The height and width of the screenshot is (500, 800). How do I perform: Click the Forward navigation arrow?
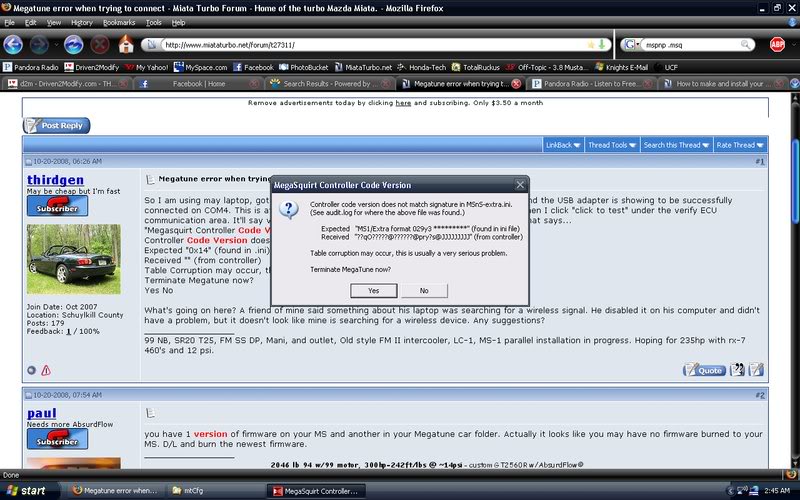click(39, 45)
